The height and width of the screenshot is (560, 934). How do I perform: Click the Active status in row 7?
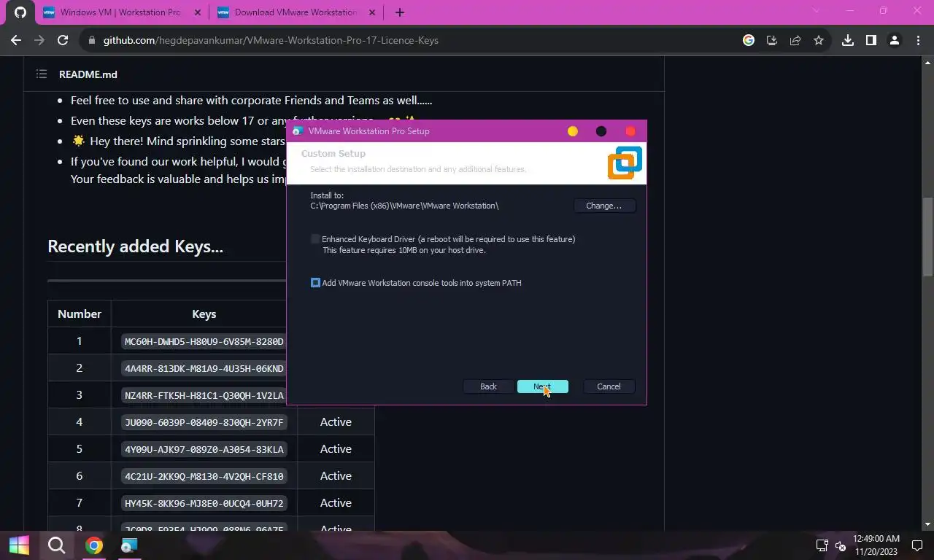click(336, 503)
